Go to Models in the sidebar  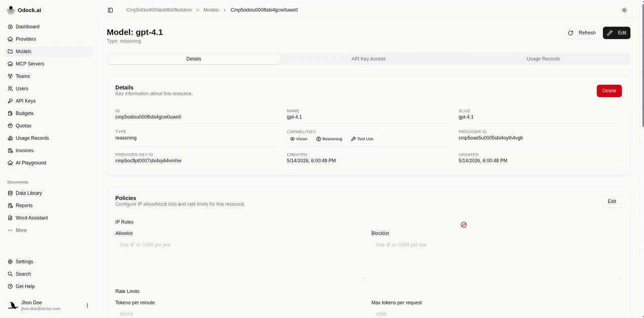click(x=49, y=51)
